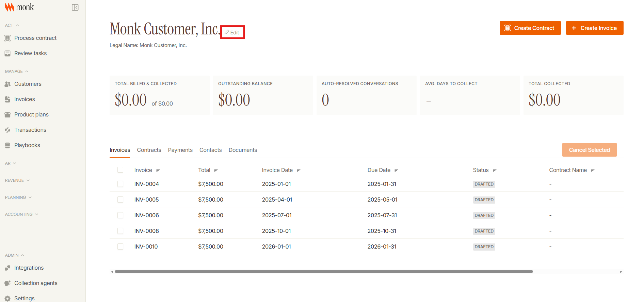Click the Review tasks icon

point(7,53)
